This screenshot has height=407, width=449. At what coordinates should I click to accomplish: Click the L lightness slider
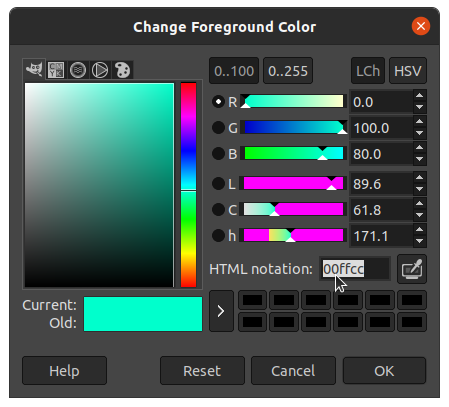(294, 183)
